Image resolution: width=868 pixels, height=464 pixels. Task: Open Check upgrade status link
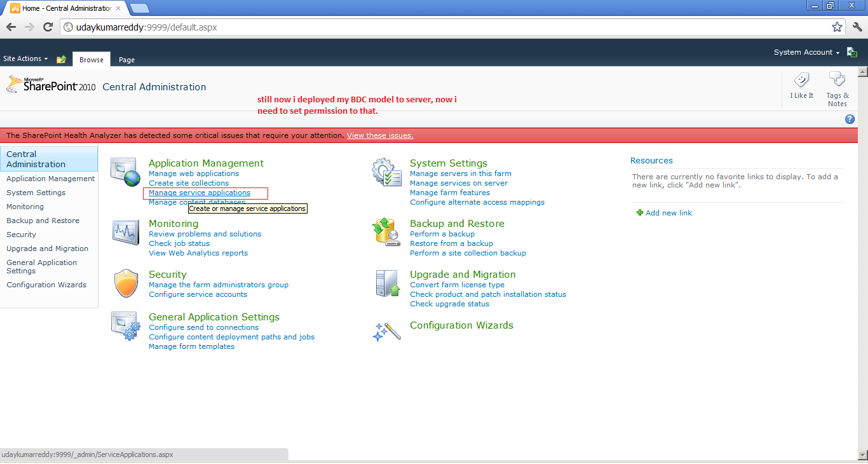[449, 304]
